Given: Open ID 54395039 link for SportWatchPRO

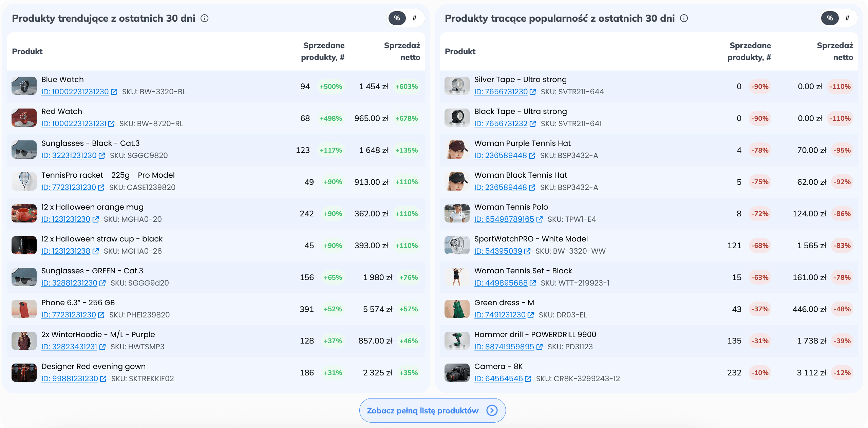Looking at the screenshot, I should pos(498,251).
